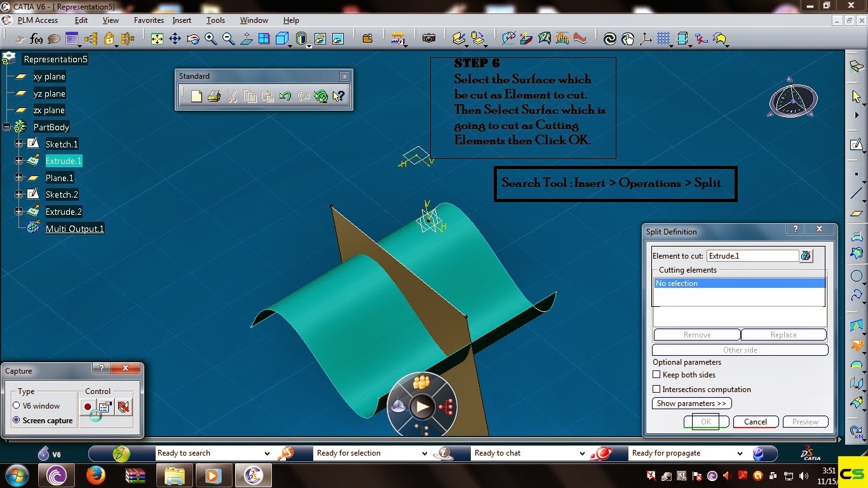Click the Element to cut input field
The width and height of the screenshot is (868, 488).
pos(753,255)
